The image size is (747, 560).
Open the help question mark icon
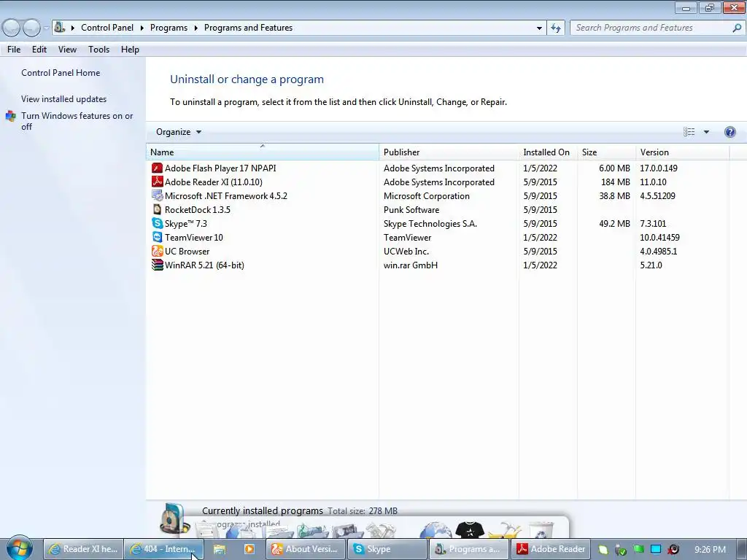pos(729,132)
